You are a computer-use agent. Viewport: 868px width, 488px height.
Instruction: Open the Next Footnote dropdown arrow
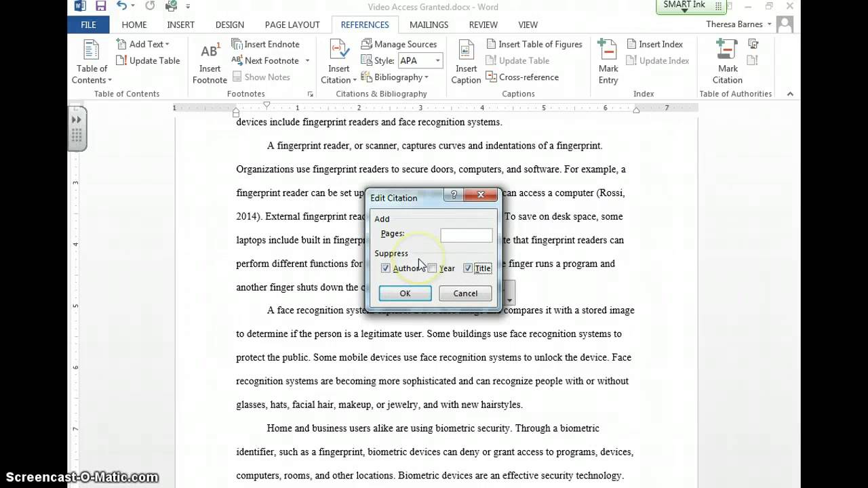pos(307,60)
